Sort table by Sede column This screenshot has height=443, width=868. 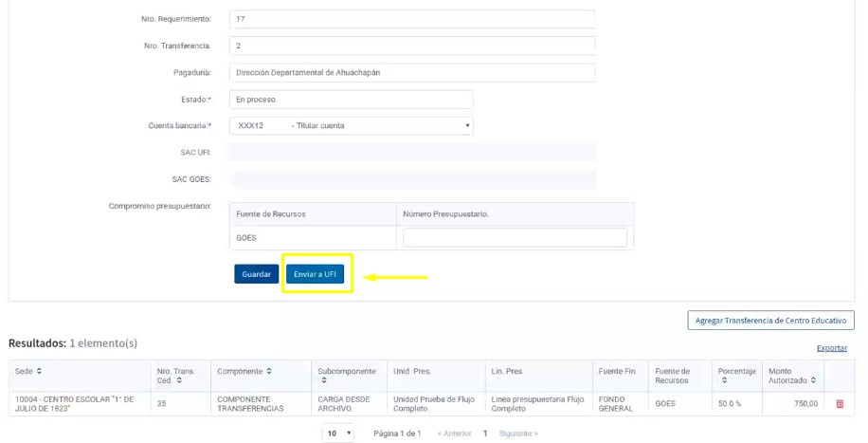(39, 371)
